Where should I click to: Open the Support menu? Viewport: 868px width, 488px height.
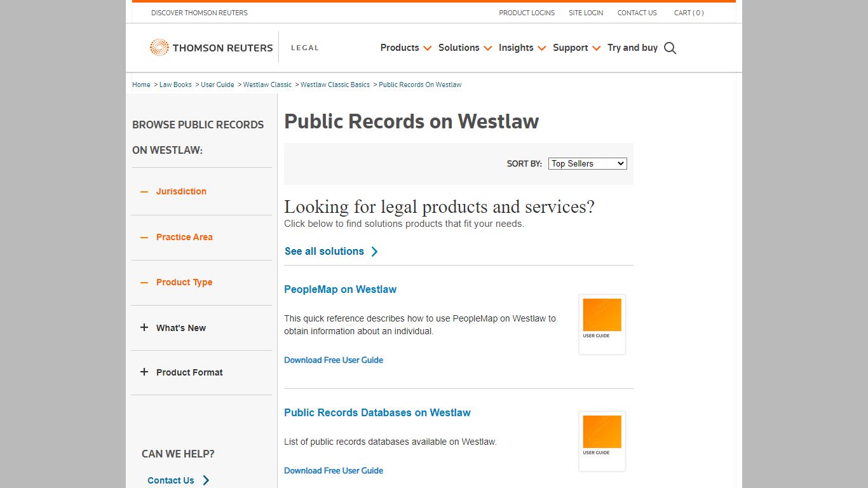[570, 48]
